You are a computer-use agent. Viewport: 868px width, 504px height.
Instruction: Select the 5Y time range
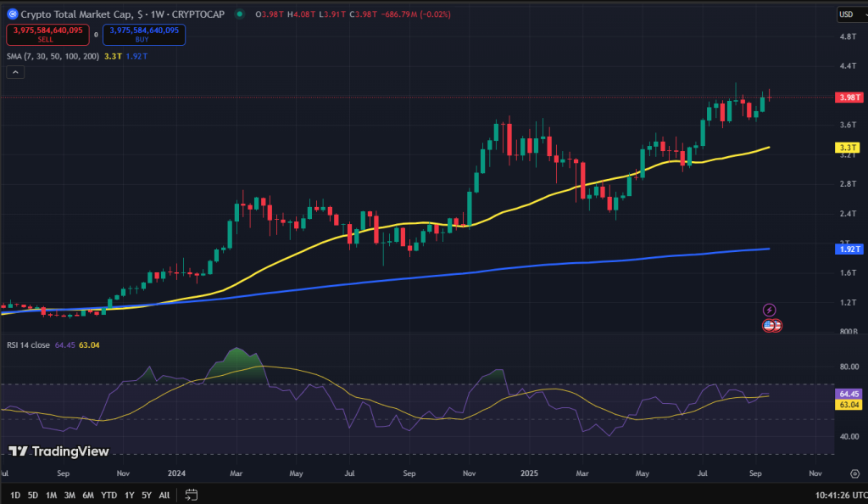[x=146, y=496]
